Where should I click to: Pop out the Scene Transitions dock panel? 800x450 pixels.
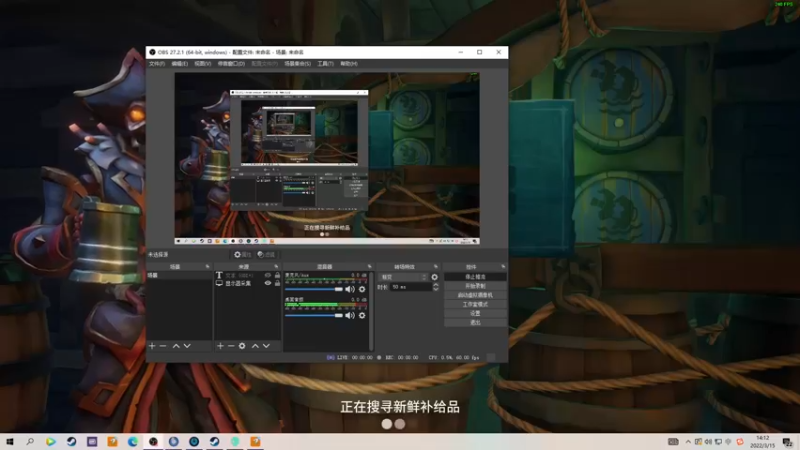pyautogui.click(x=435, y=266)
